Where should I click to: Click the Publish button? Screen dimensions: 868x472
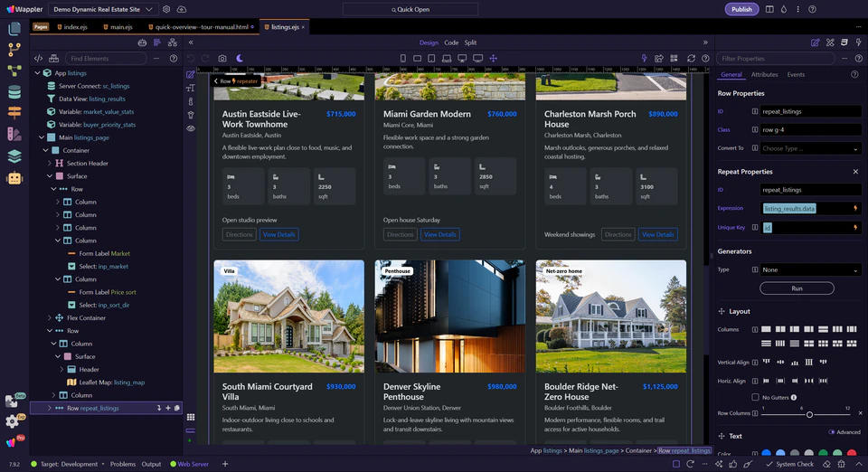point(741,9)
